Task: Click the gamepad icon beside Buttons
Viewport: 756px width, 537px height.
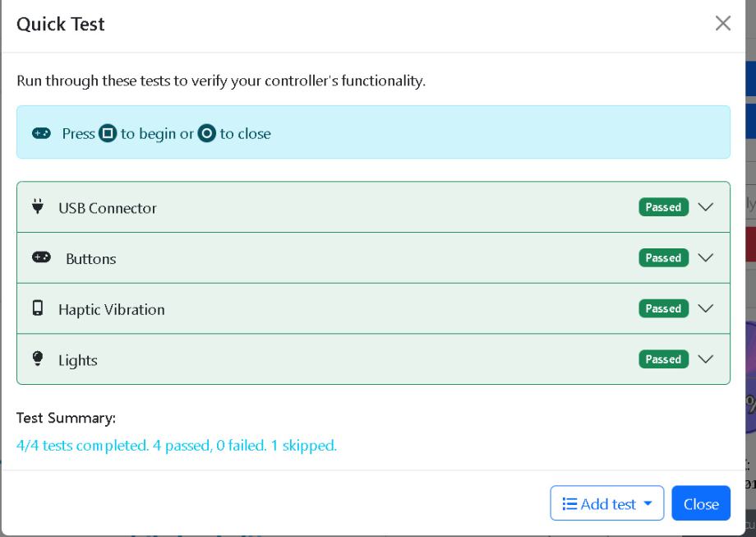Action: (x=41, y=257)
